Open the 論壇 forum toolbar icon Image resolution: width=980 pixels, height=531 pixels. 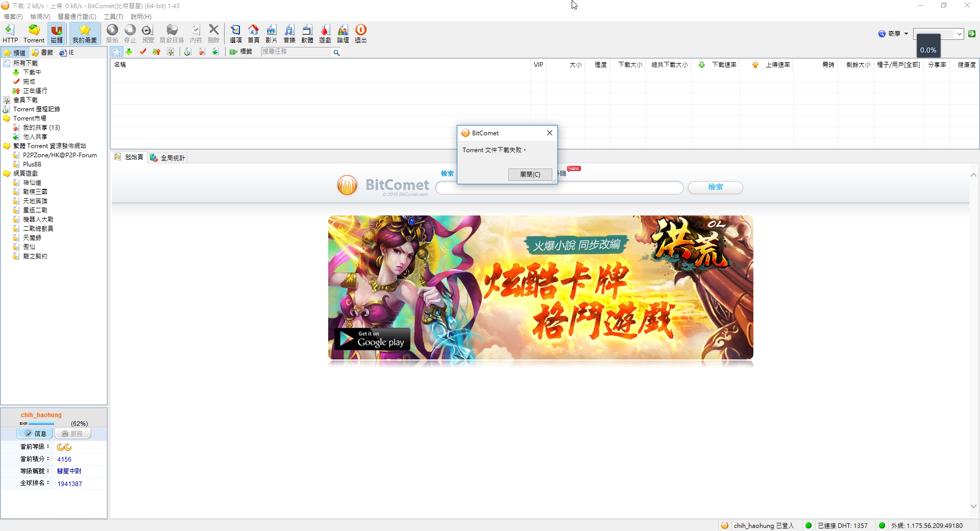(x=343, y=34)
